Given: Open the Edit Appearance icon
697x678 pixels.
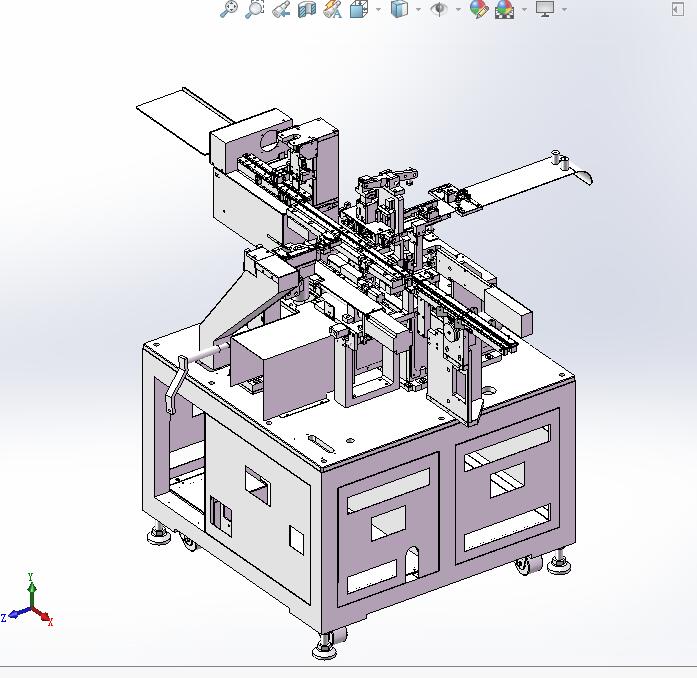Looking at the screenshot, I should tap(479, 9).
